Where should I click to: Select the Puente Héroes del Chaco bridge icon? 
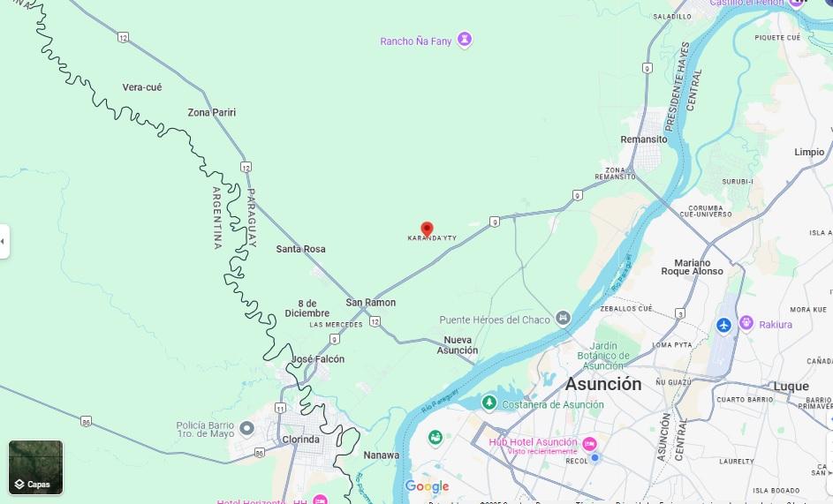pos(563,318)
